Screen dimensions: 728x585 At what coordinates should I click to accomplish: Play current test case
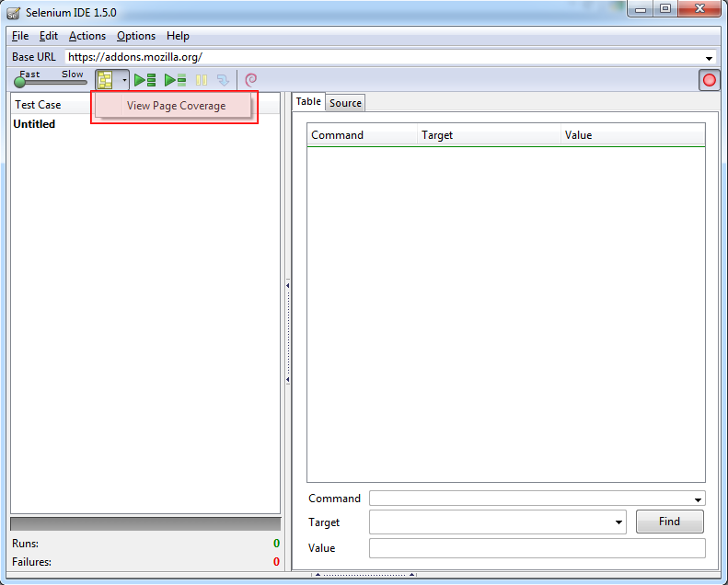pyautogui.click(x=176, y=80)
